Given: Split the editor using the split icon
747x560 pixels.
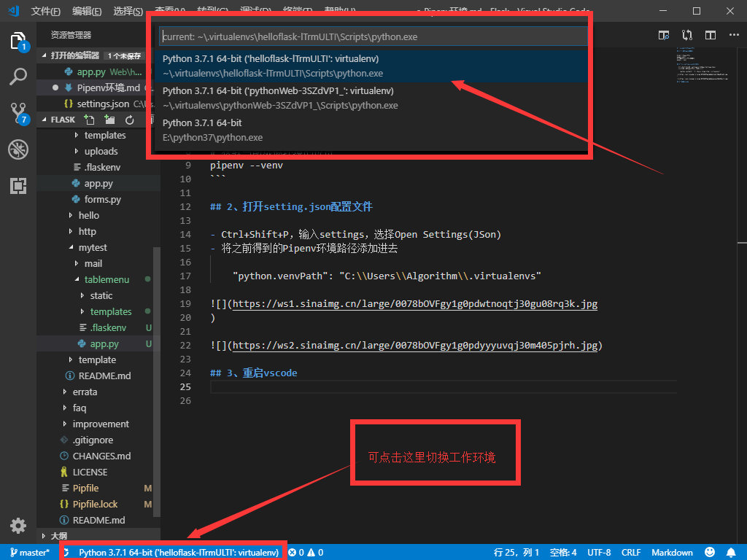Looking at the screenshot, I should tap(709, 34).
